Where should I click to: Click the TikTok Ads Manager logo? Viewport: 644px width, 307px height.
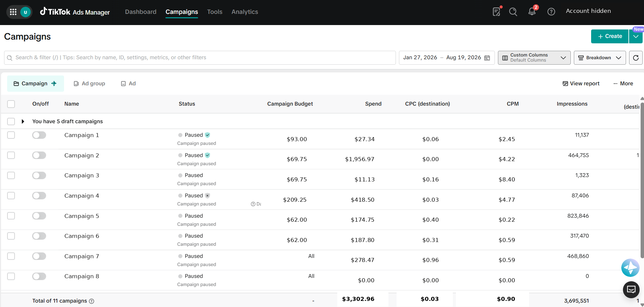point(75,12)
